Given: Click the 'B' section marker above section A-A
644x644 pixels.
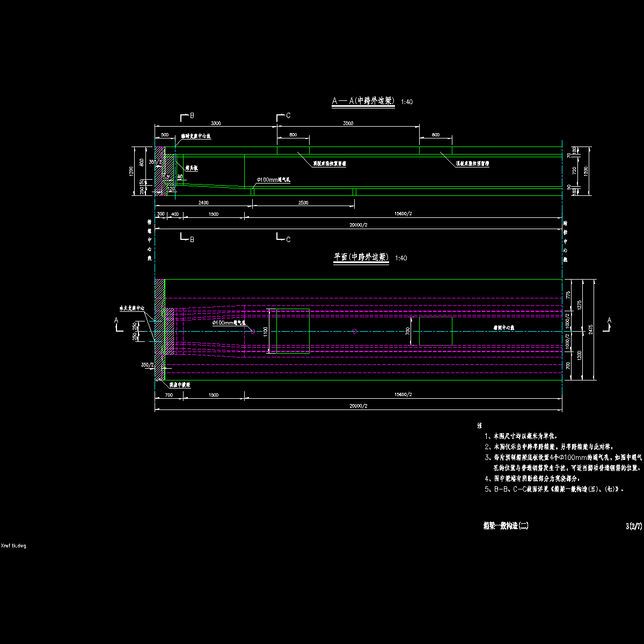Looking at the screenshot, I should 191,116.
